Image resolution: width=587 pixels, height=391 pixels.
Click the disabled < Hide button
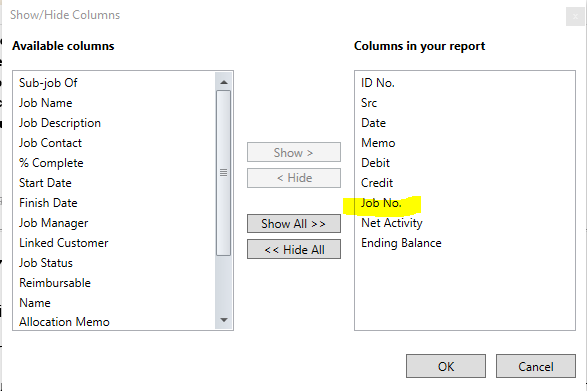(294, 178)
